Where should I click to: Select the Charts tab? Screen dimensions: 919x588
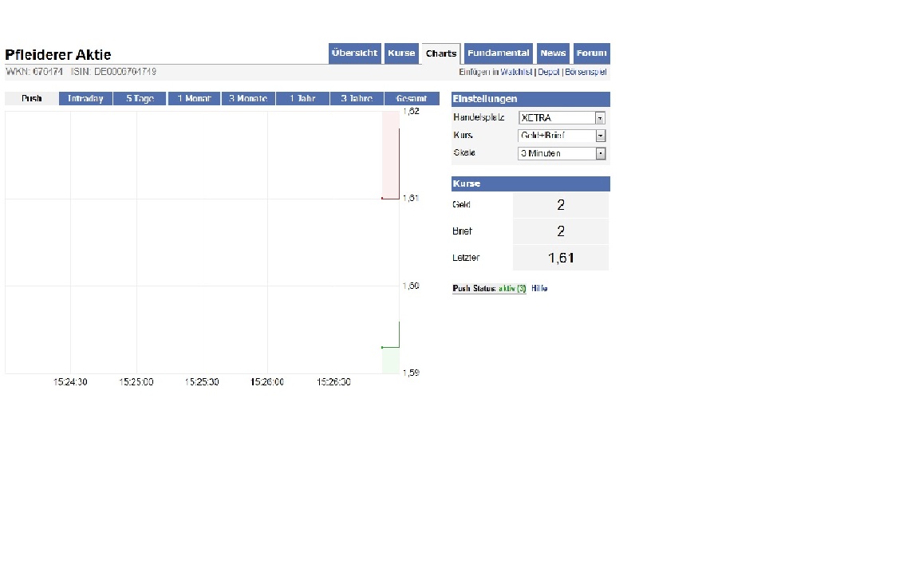point(440,53)
